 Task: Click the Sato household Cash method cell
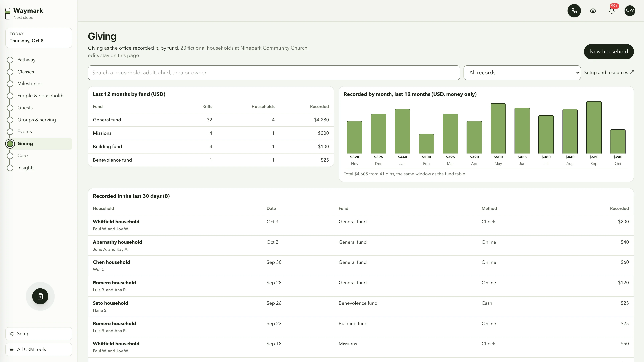tap(487, 303)
